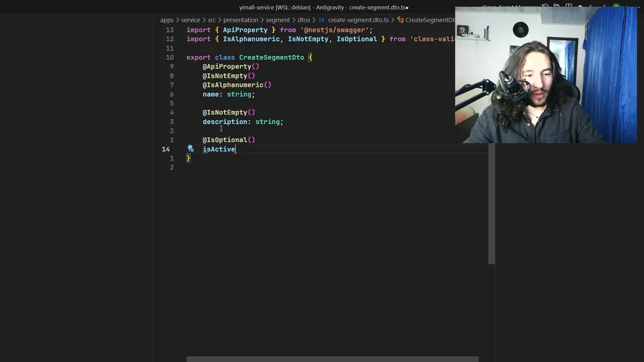Open 'presentation' breadcrumb folder

point(240,20)
